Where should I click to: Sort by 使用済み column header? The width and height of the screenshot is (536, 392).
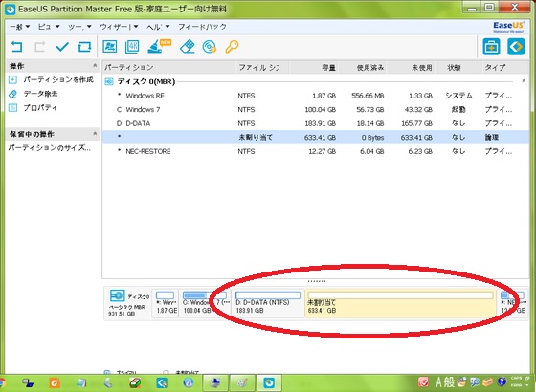coord(362,67)
